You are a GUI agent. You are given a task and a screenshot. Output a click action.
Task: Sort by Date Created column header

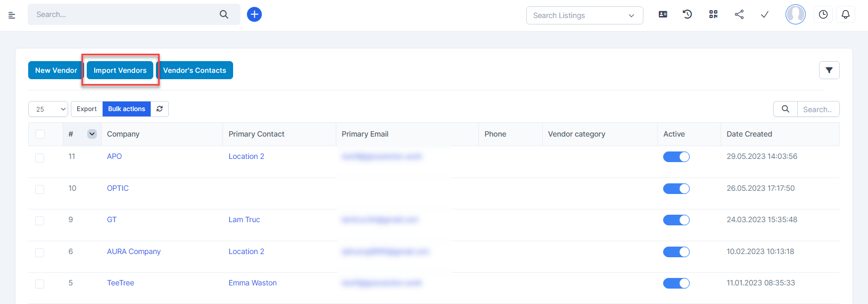pyautogui.click(x=749, y=134)
